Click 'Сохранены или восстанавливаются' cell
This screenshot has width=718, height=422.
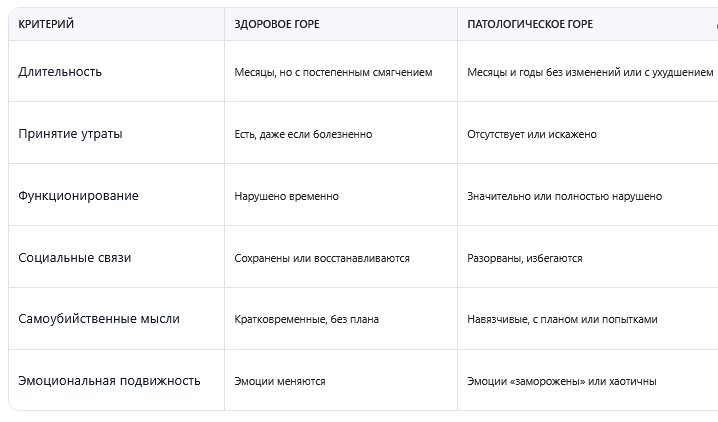point(322,259)
